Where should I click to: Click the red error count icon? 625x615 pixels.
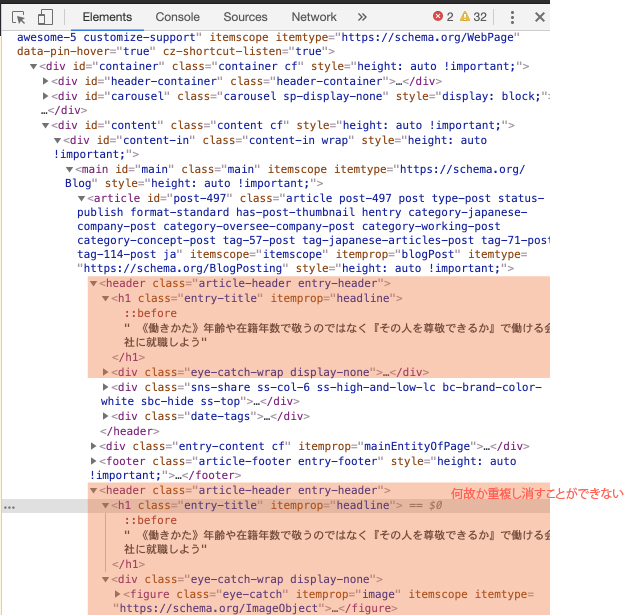tap(437, 17)
